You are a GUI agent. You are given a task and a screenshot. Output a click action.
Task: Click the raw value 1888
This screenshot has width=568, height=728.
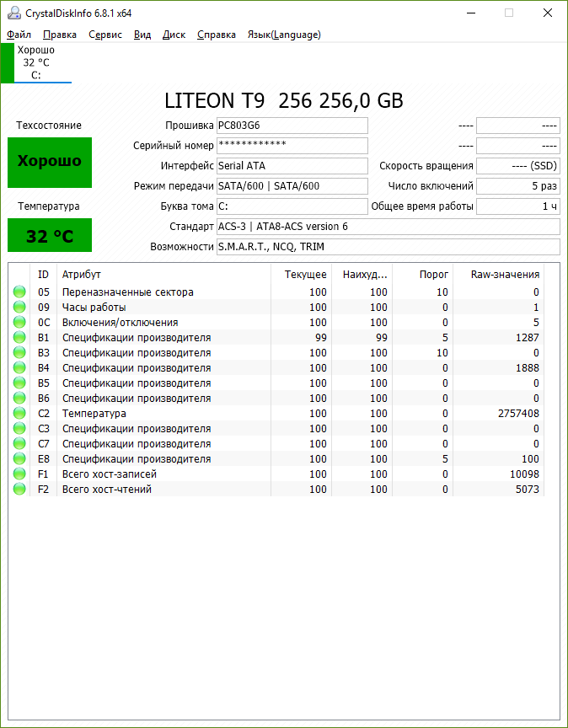[528, 367]
